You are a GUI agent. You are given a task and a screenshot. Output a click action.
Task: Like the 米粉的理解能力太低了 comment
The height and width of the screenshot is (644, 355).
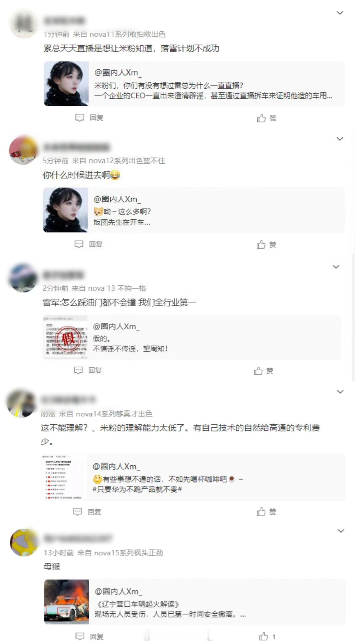coord(266,512)
